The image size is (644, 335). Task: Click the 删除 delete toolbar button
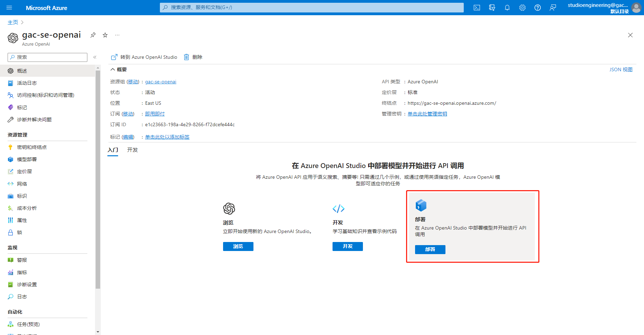(x=193, y=57)
